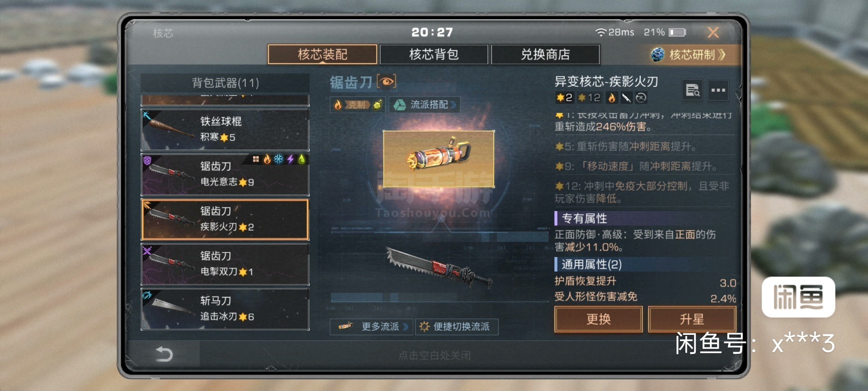Click the back arrow icon at bottom left
Viewport: 868px width, 391px height.
click(164, 354)
